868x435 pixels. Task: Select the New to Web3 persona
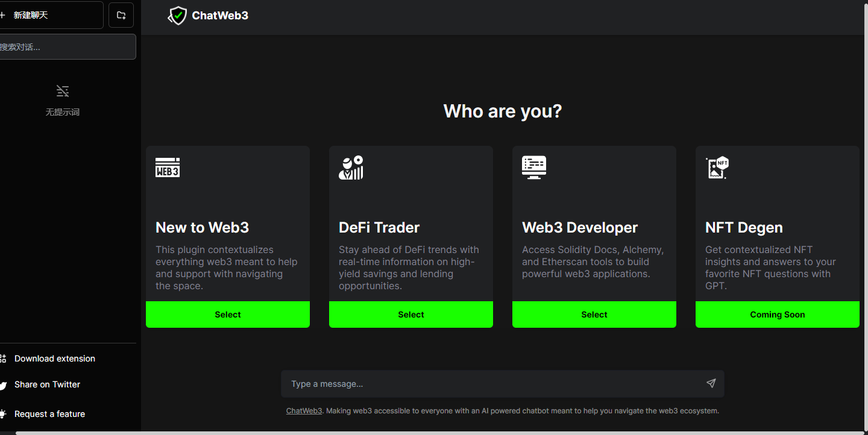228,315
